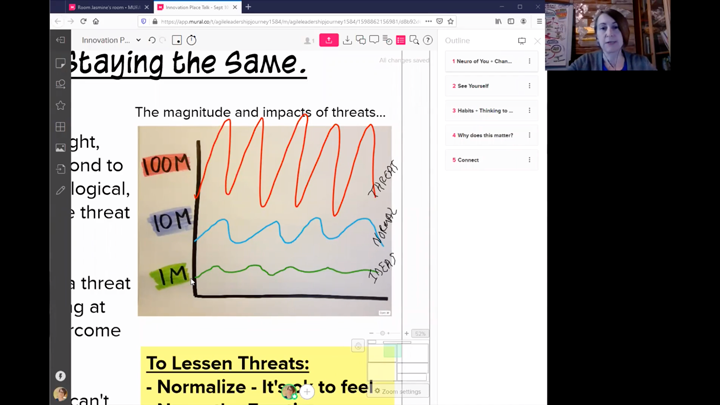Open the mural background settings square icon
The image size is (720, 405).
pos(177,40)
